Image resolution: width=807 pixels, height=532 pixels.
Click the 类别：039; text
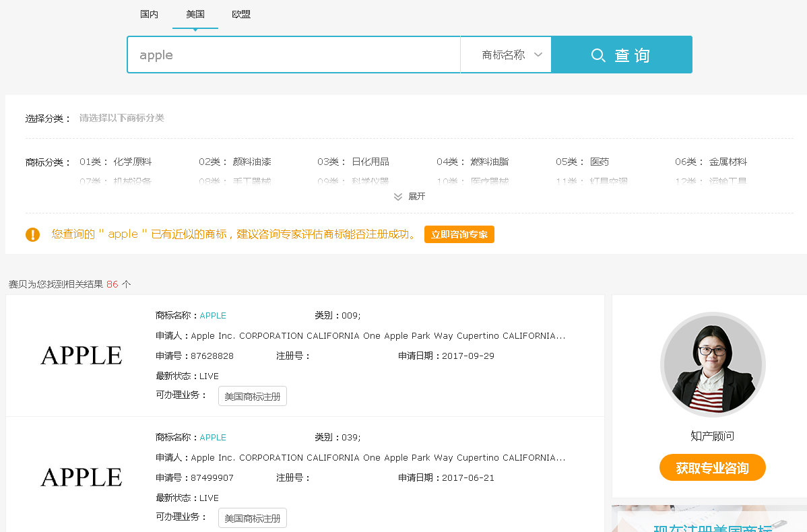click(337, 437)
